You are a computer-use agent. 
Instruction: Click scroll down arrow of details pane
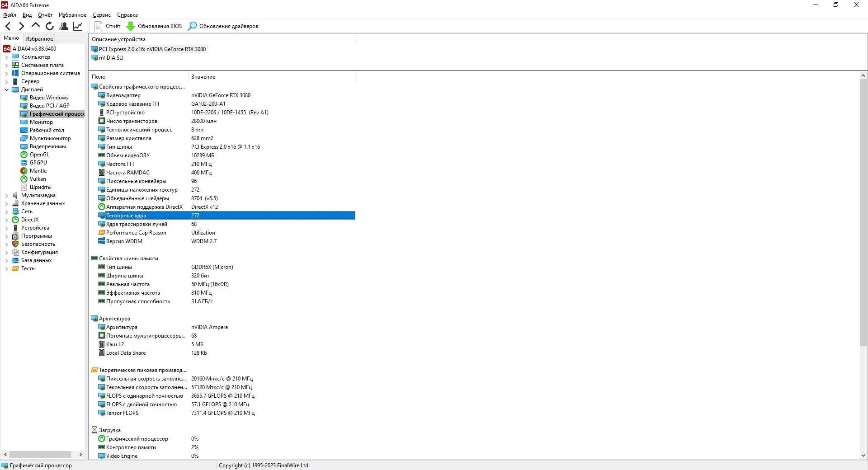click(x=863, y=456)
